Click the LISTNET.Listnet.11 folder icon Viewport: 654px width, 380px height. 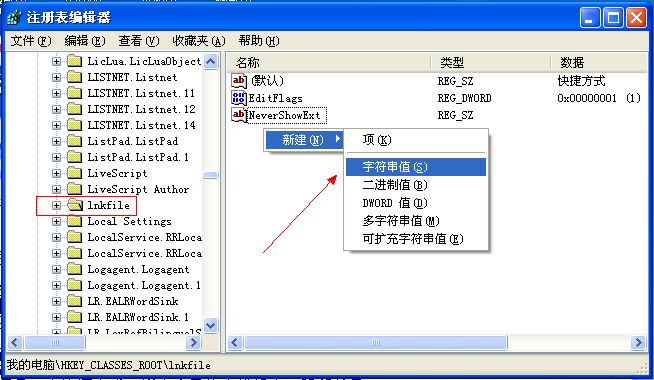tap(74, 93)
